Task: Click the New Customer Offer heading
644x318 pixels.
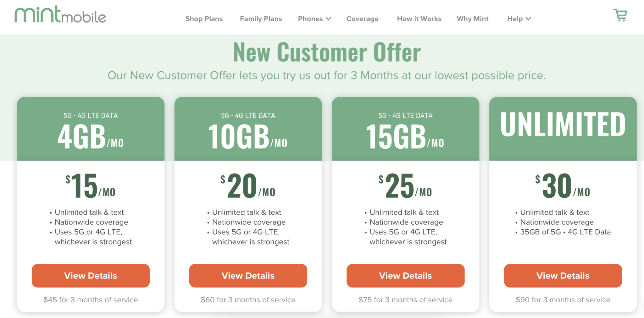Action: [x=327, y=52]
